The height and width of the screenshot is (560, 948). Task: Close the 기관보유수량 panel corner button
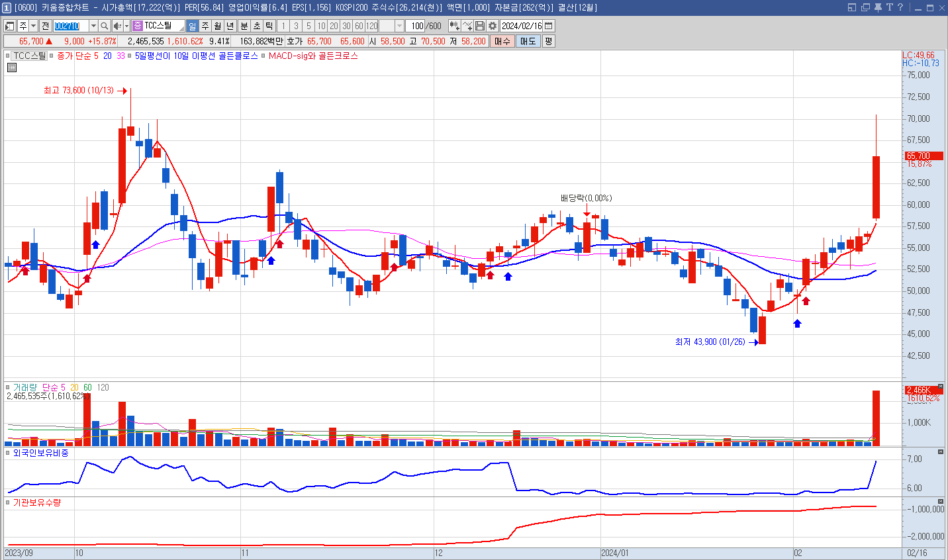click(940, 502)
